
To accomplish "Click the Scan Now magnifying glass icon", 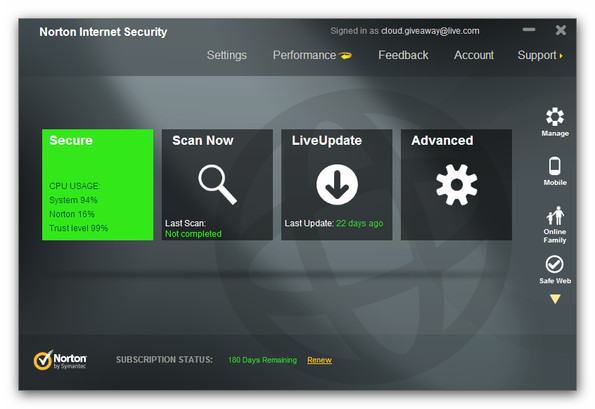I will 217,184.
